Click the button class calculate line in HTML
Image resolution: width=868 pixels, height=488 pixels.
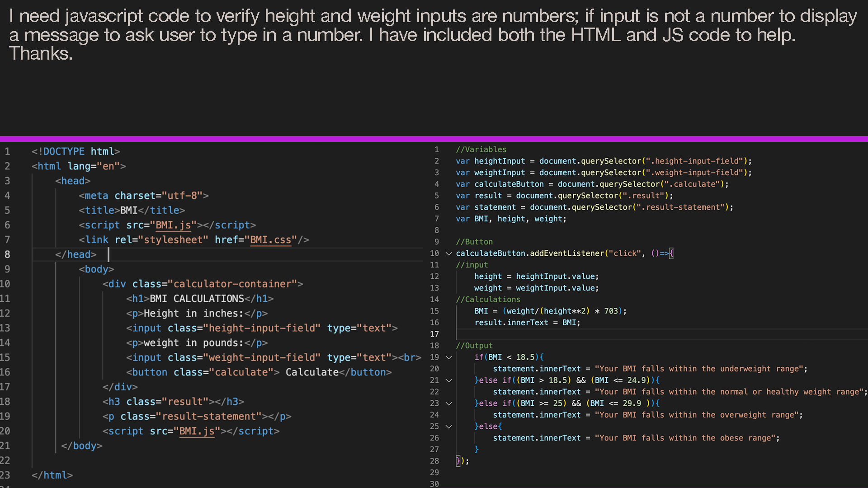(259, 372)
